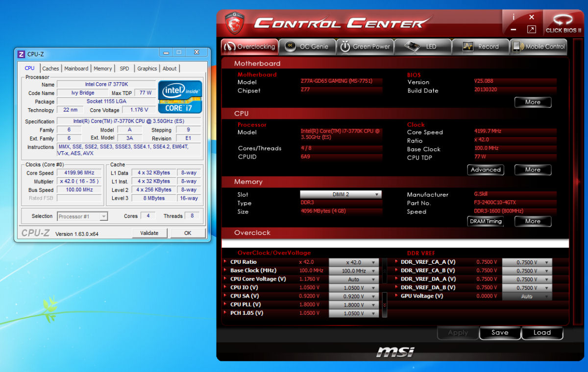Screen dimensions: 588x372
Task: Click the Core Speed 4199.7 MHz value
Action: [x=488, y=132]
